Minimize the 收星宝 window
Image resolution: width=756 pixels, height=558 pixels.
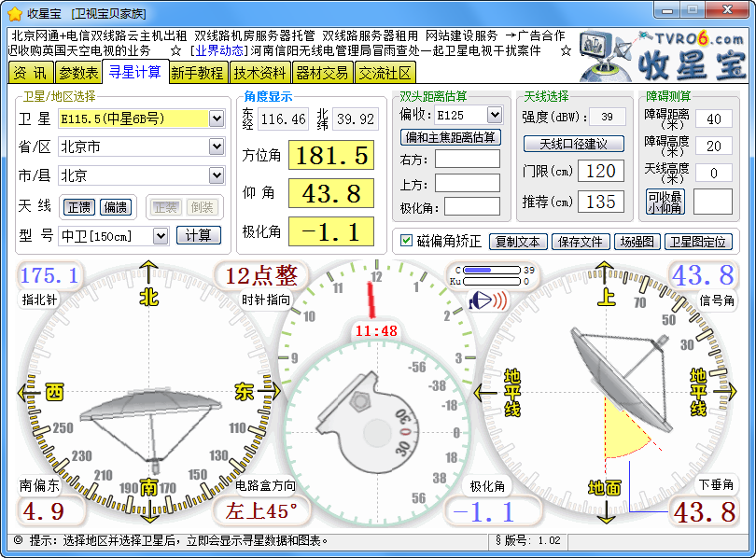pos(667,9)
